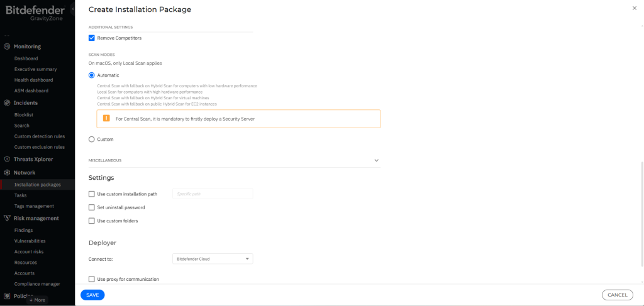Go to Tags management in the sidebar
644x306 pixels.
(x=34, y=207)
